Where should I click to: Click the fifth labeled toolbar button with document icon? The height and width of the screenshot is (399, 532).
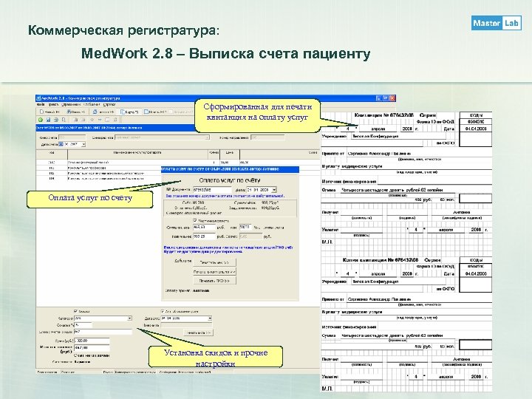pos(154,112)
